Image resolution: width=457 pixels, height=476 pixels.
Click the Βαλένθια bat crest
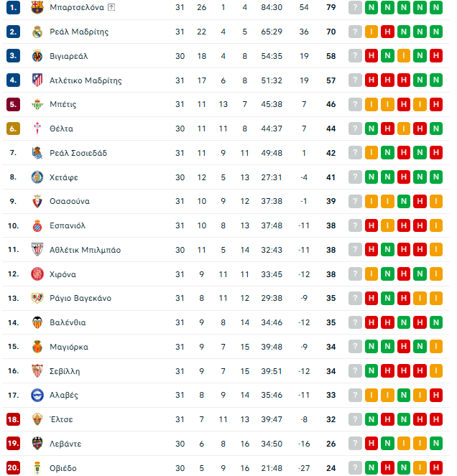point(37,322)
